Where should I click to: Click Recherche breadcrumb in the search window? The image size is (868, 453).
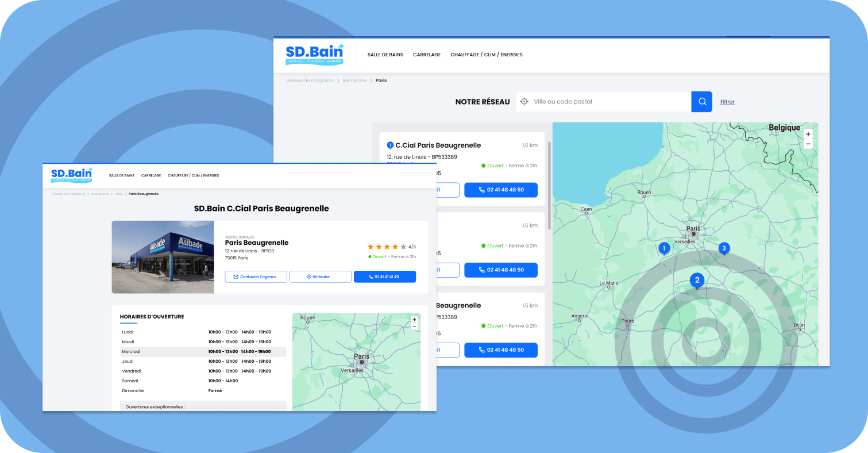354,80
